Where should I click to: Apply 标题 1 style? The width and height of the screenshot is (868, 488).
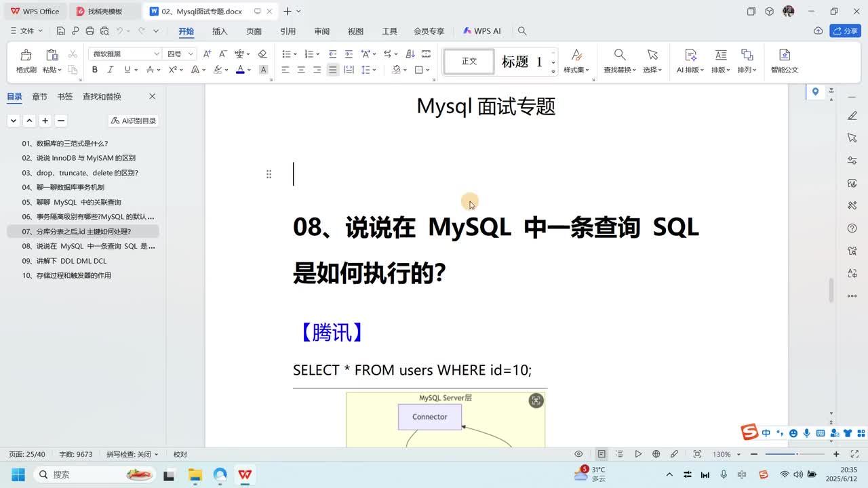tap(521, 62)
